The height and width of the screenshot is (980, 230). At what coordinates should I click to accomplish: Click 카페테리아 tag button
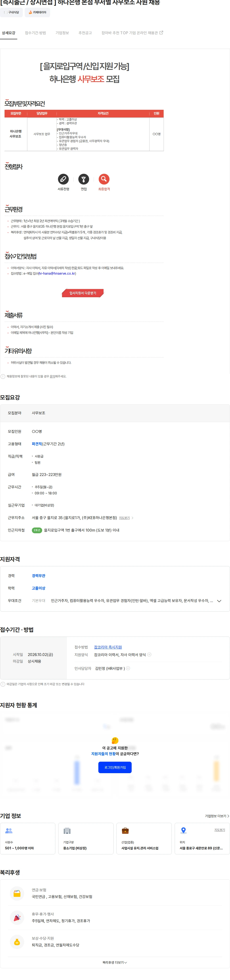(37, 12)
